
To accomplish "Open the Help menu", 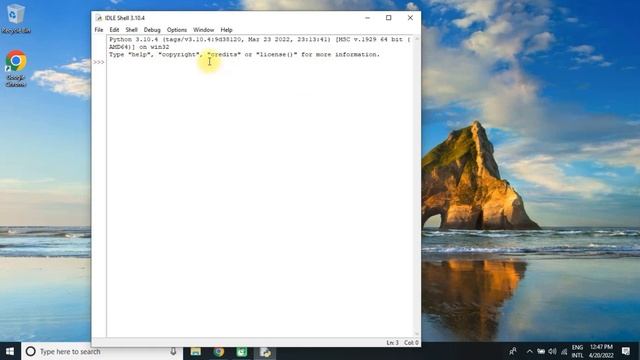I will (x=226, y=30).
